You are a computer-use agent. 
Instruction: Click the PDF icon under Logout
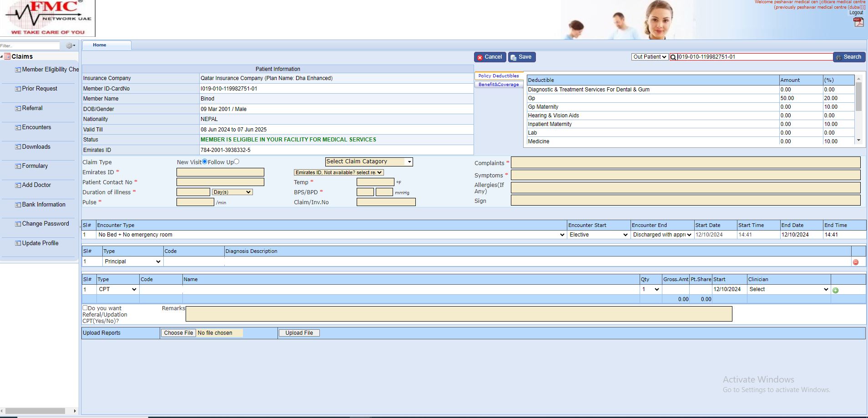click(858, 22)
